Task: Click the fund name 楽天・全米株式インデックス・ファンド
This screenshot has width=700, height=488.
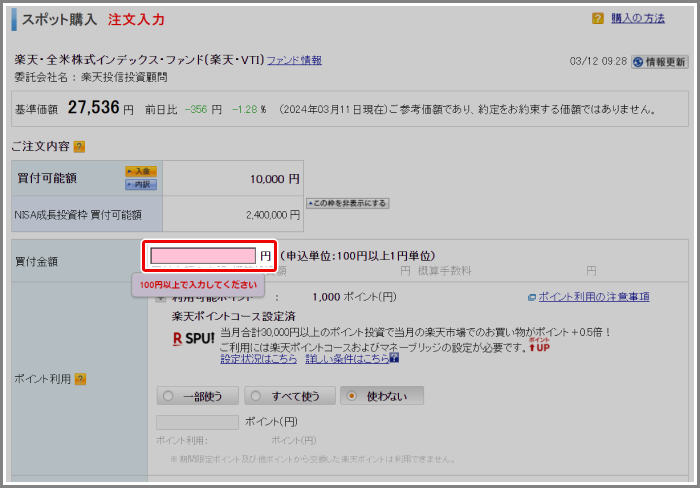Action: [139, 60]
